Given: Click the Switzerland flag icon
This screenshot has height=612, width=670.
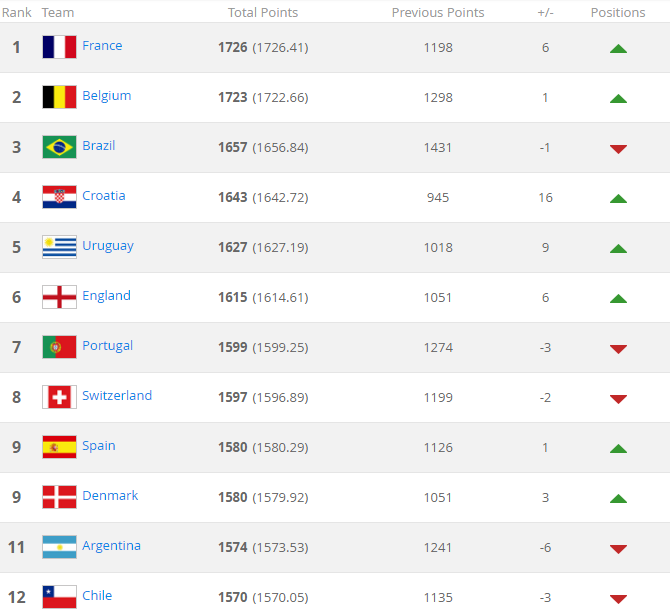Looking at the screenshot, I should (59, 397).
